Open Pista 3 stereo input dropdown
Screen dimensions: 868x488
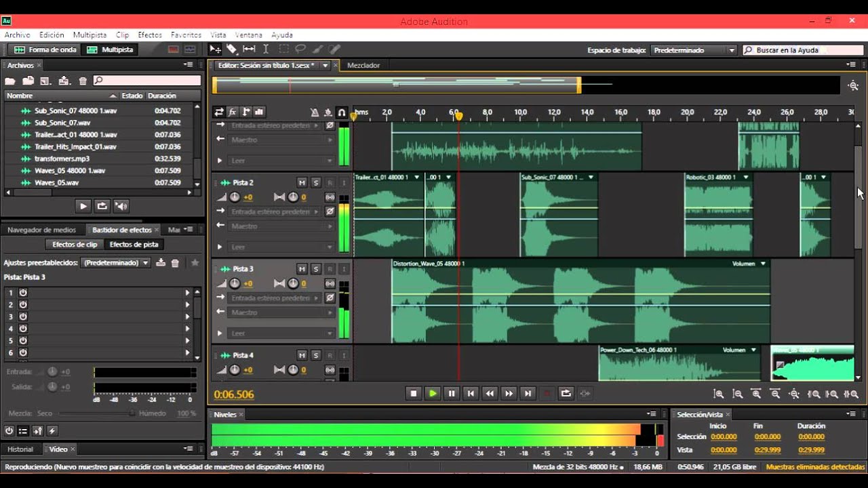pyautogui.click(x=275, y=298)
